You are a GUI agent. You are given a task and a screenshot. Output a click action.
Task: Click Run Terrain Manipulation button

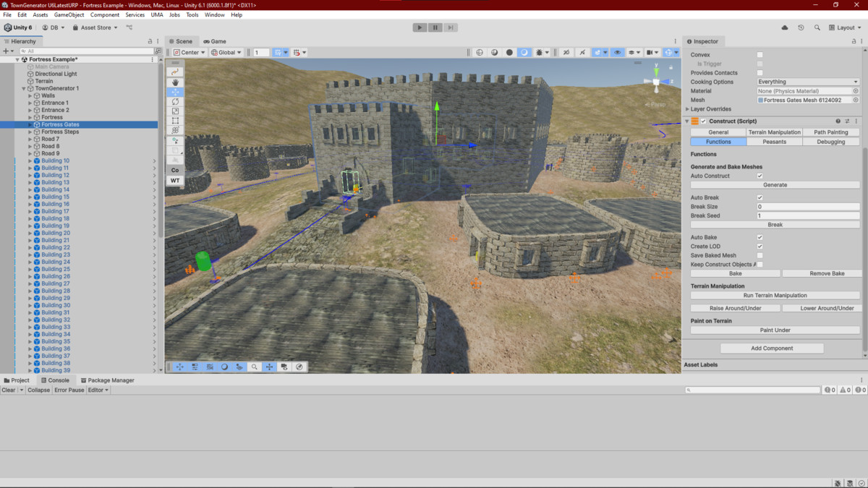775,296
